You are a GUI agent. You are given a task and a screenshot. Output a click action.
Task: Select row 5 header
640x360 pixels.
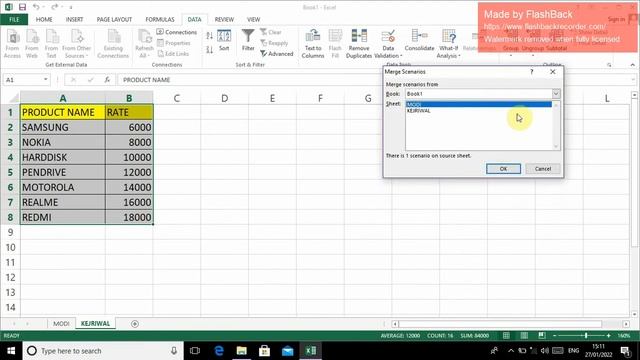tap(10, 172)
